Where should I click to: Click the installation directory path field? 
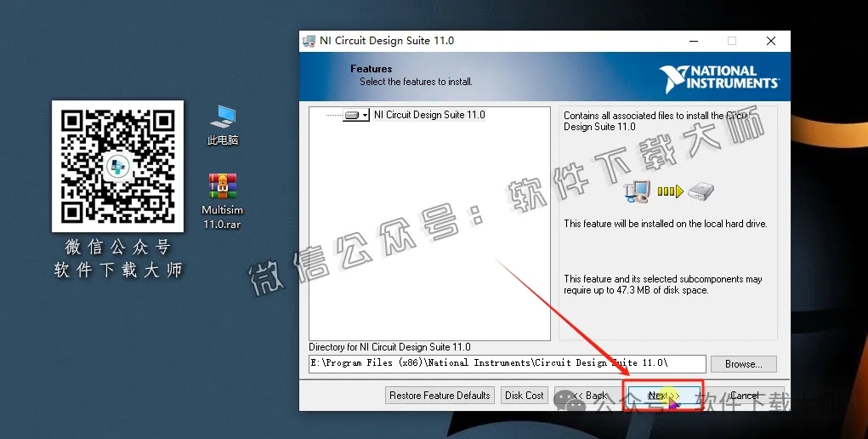tap(507, 363)
